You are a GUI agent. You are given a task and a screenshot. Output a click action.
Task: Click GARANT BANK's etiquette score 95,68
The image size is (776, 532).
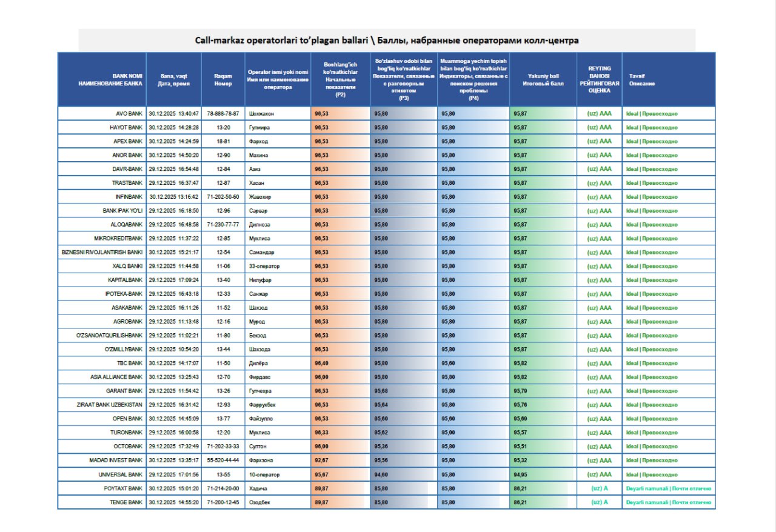click(x=381, y=391)
